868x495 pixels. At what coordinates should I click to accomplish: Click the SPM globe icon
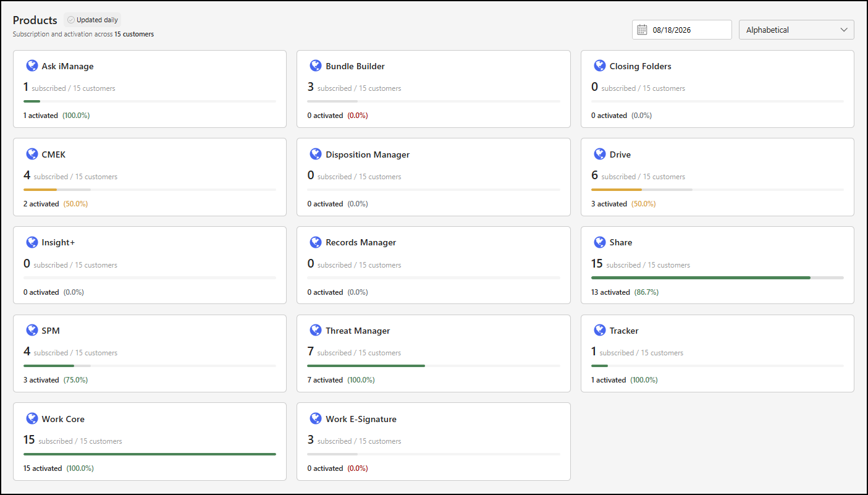[x=32, y=330]
